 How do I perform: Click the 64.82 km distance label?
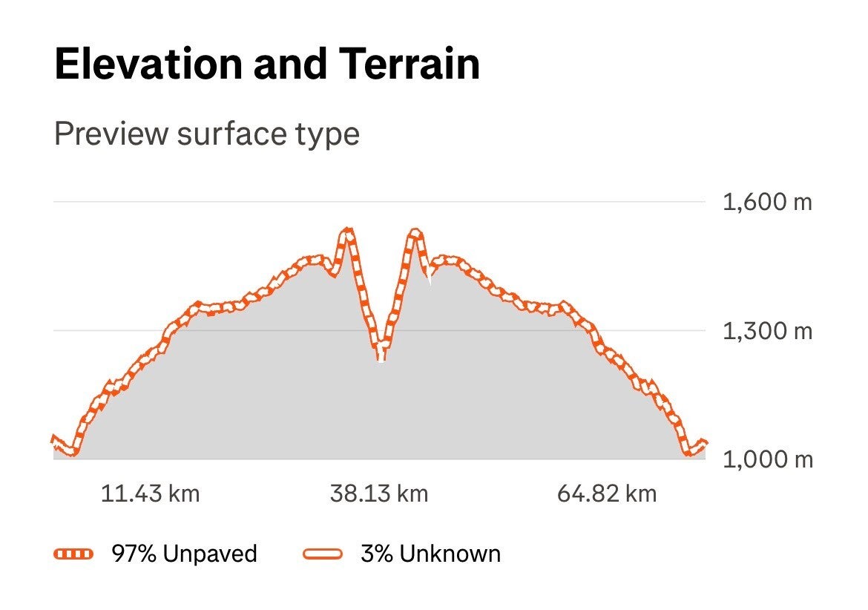[x=607, y=493]
